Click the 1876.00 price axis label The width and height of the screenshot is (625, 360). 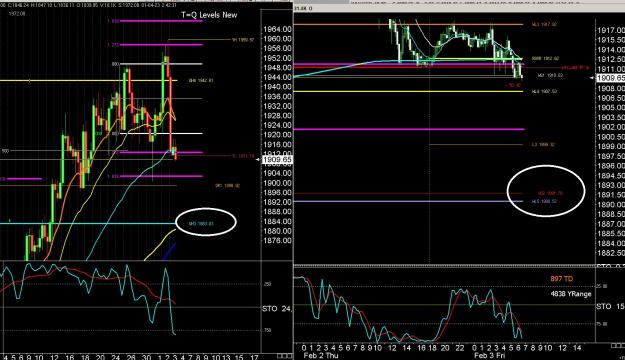pos(277,240)
